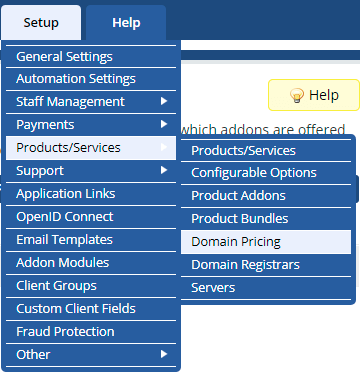362x372 pixels.
Task: Open the Setup tab
Action: click(x=41, y=23)
